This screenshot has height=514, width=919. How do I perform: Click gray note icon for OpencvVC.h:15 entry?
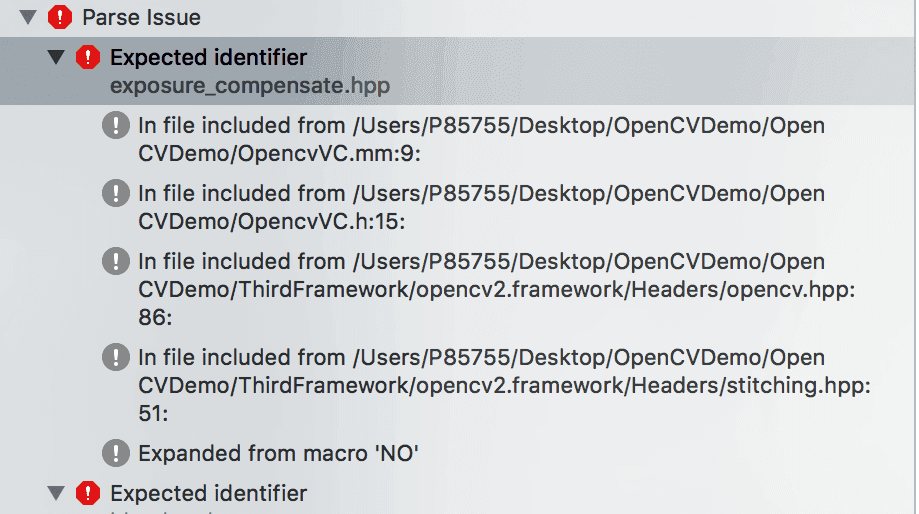[x=116, y=193]
